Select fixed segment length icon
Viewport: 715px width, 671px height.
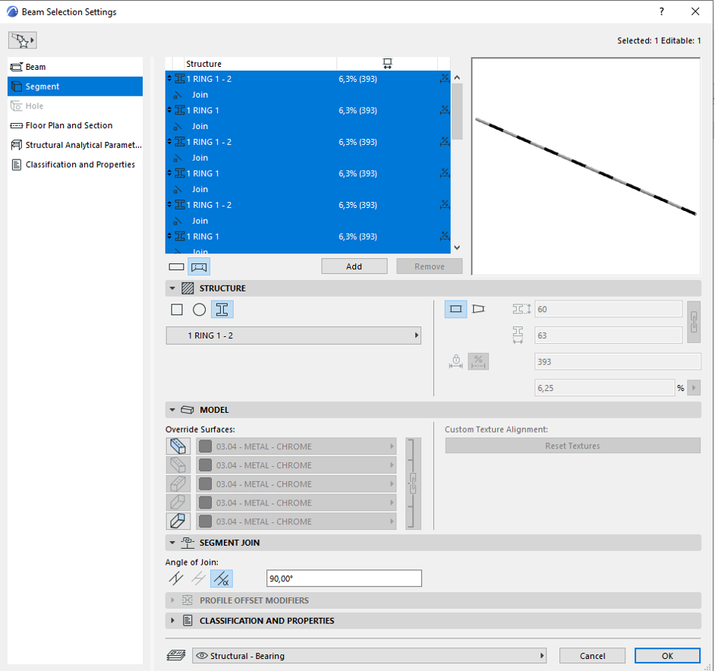coord(456,362)
